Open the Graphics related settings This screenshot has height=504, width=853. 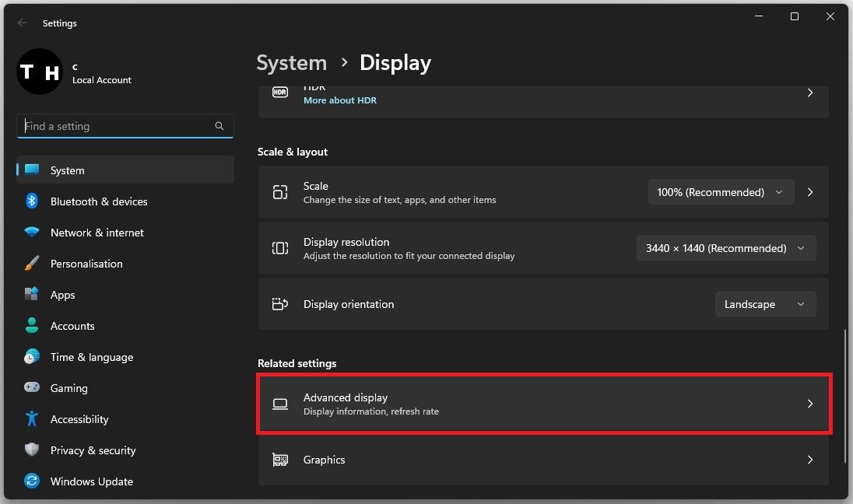coord(543,460)
